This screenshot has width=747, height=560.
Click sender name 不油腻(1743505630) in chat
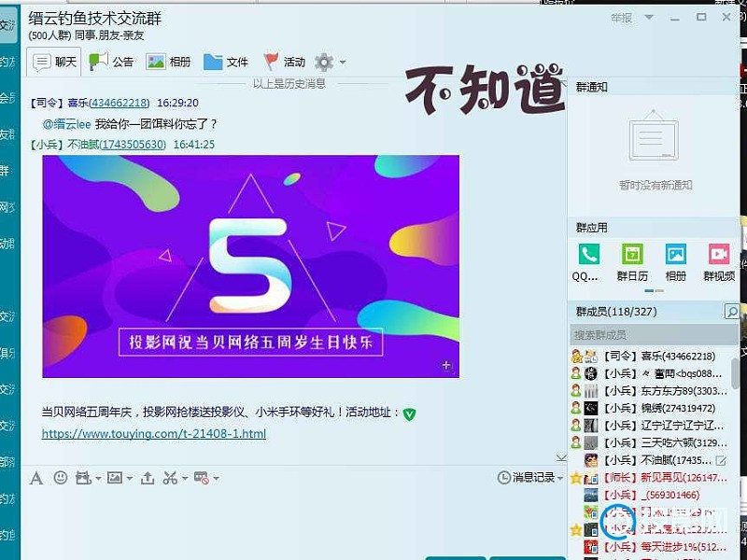(x=117, y=145)
